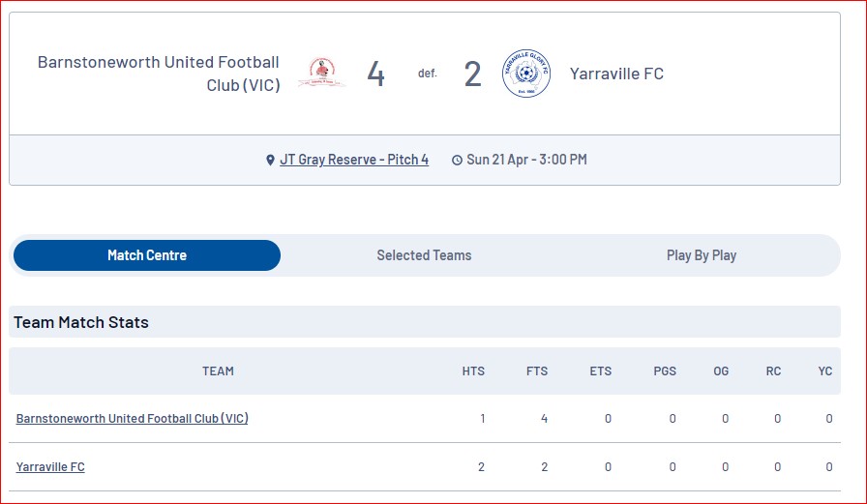The height and width of the screenshot is (504, 867).
Task: Open the JT Gray Reserve - Pitch 4 link
Action: [354, 160]
